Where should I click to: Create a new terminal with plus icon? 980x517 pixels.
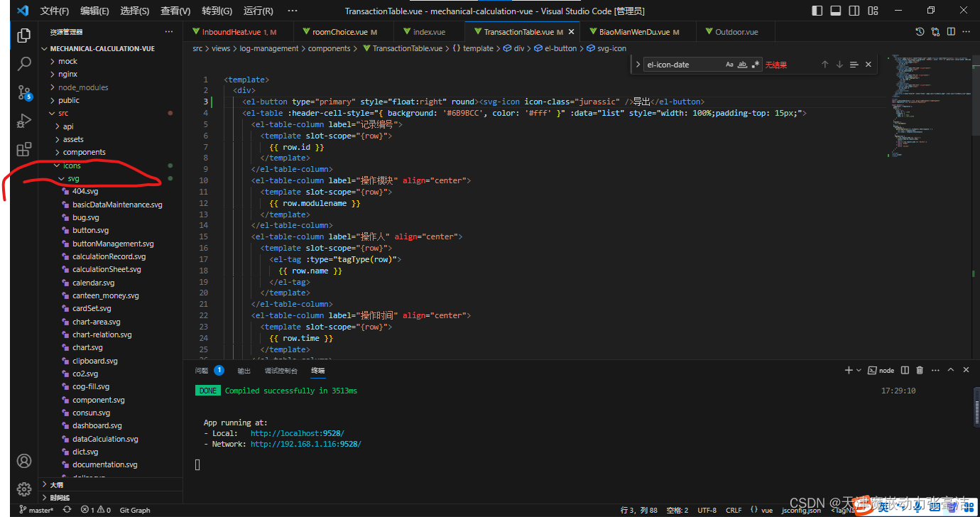pos(849,370)
